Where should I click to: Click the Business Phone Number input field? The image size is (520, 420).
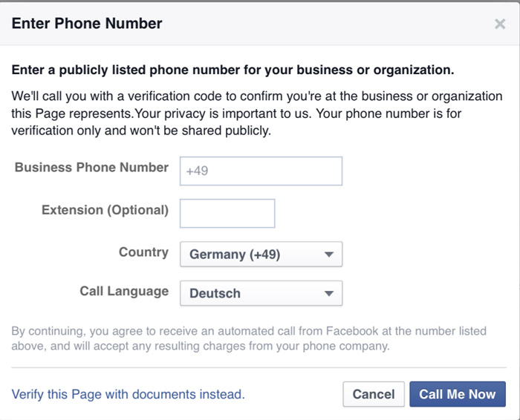pyautogui.click(x=261, y=171)
